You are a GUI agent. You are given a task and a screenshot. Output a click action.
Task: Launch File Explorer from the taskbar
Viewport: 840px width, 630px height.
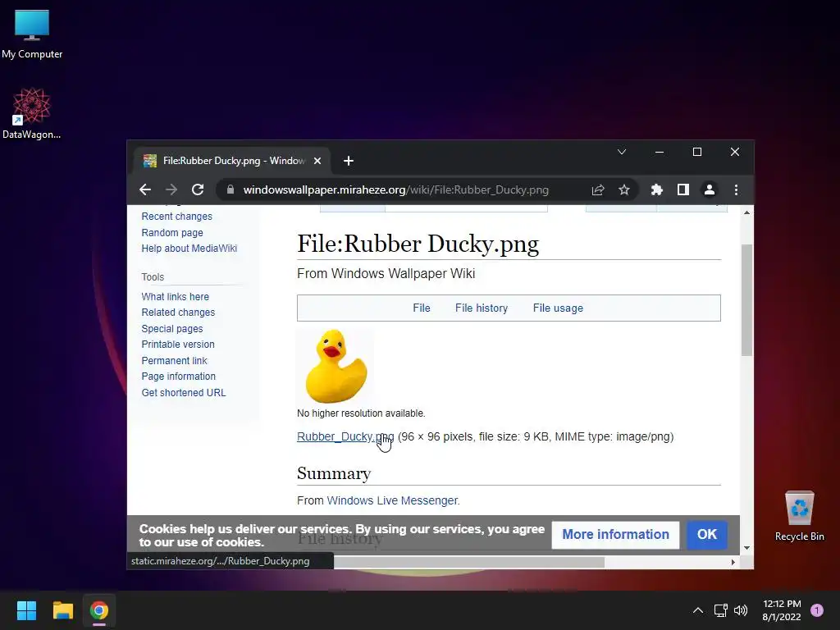[62, 610]
